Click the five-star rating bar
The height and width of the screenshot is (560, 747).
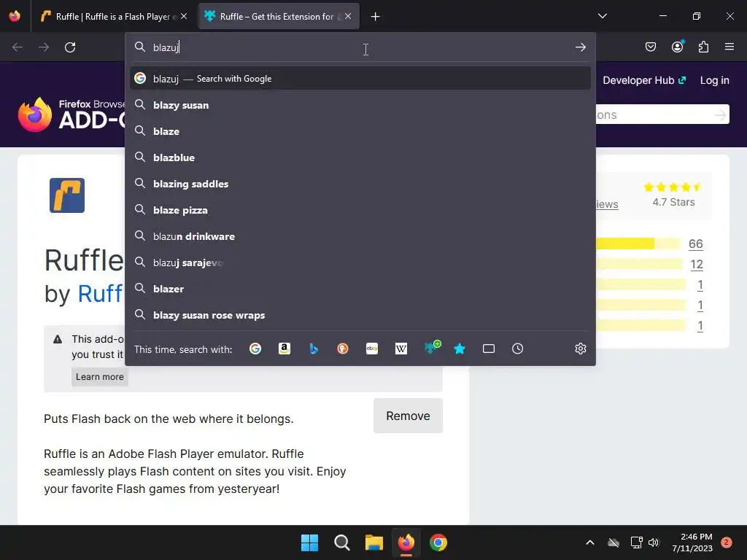pyautogui.click(x=638, y=244)
